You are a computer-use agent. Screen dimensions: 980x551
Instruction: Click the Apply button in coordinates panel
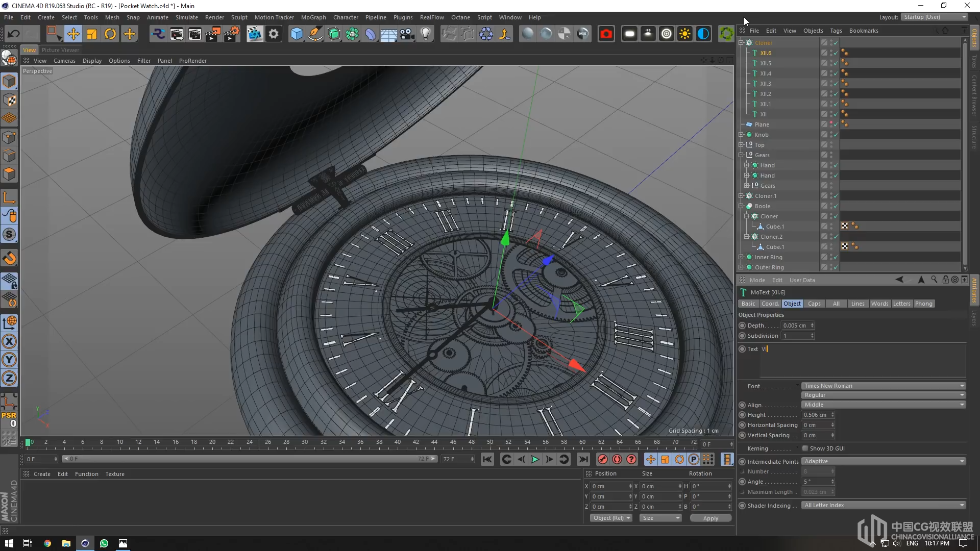pos(710,518)
